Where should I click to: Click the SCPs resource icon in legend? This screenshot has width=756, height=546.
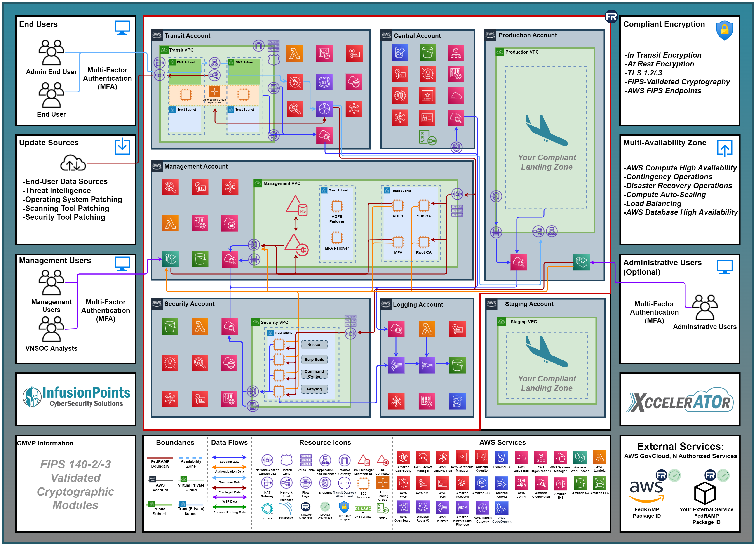point(383,509)
